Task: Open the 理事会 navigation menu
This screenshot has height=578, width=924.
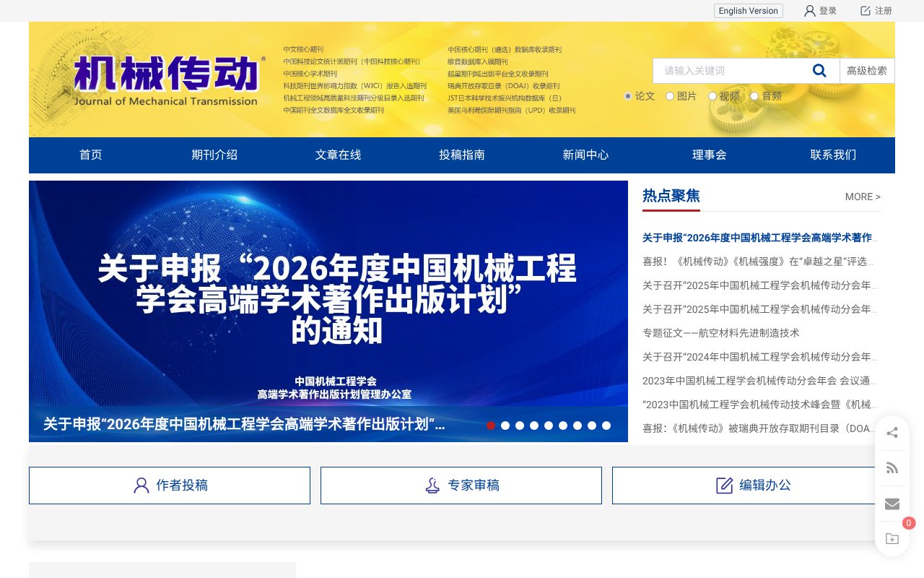Action: pyautogui.click(x=710, y=155)
